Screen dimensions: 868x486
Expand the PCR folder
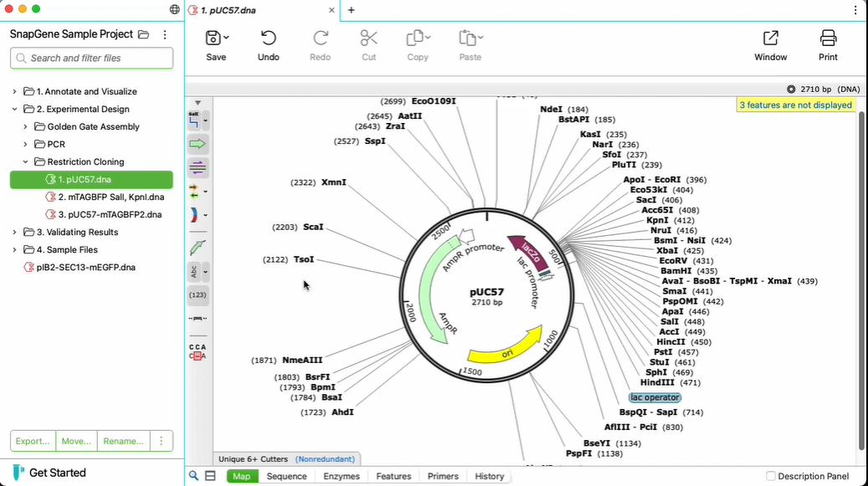click(x=25, y=145)
